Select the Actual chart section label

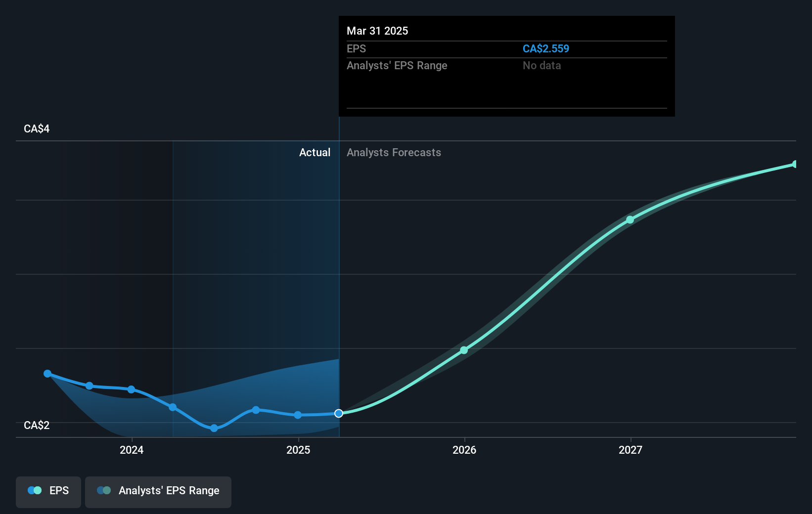pyautogui.click(x=315, y=152)
